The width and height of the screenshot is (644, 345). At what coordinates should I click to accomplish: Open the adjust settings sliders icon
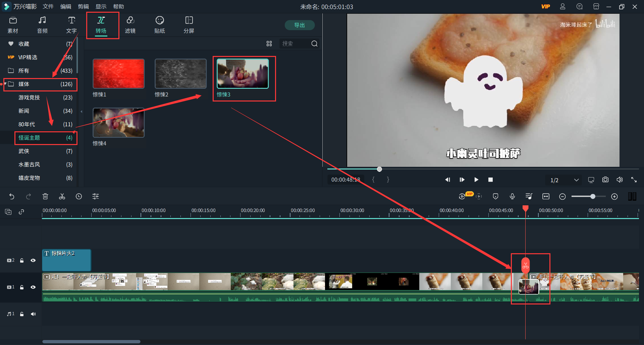coord(96,197)
